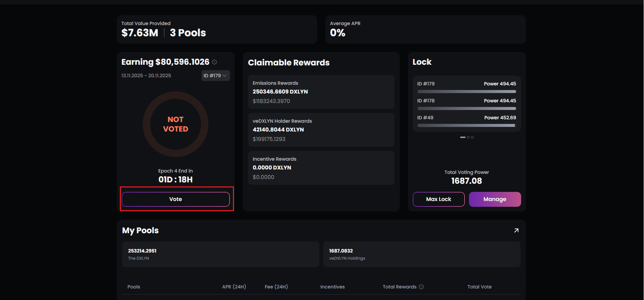
Task: Go to third Lock carousel page dot
Action: (472, 137)
